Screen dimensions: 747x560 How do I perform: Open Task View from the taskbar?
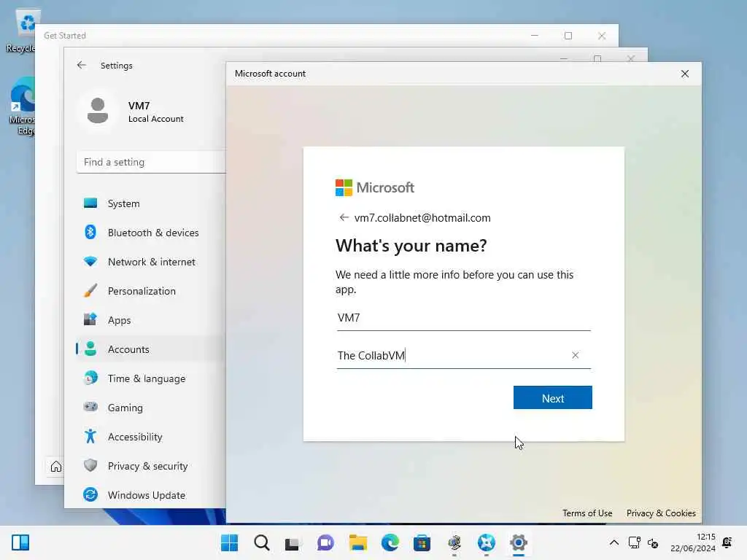coord(293,542)
